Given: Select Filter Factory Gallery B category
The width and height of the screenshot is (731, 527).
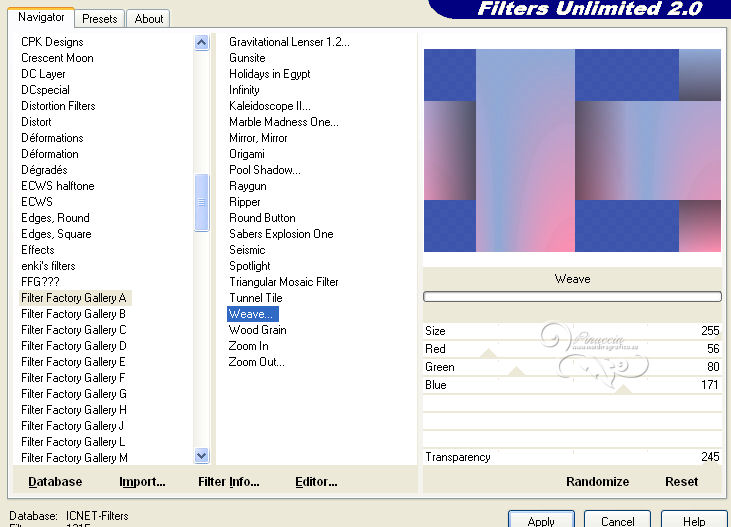Looking at the screenshot, I should pos(73,314).
